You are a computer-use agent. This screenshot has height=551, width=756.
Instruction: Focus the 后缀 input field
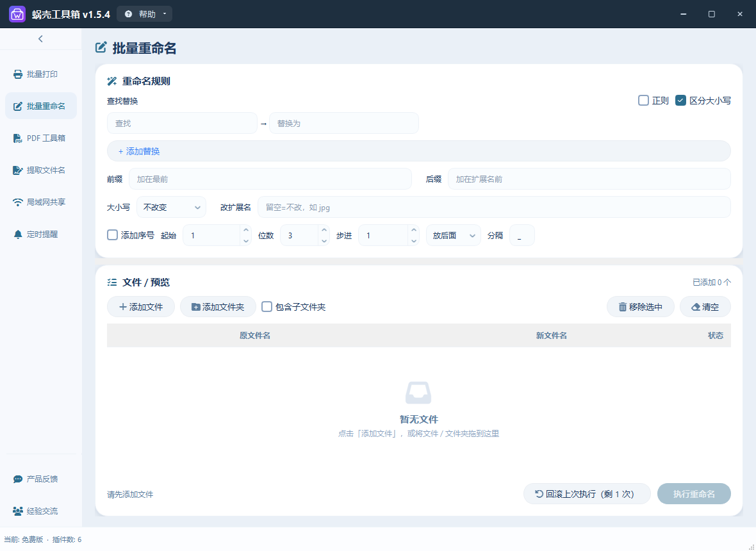coord(589,179)
